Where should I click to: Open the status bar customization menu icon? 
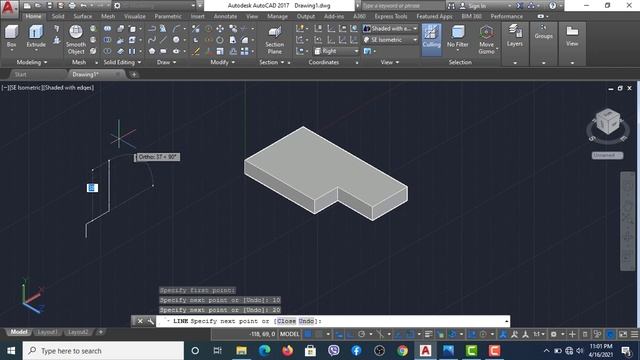[x=634, y=334]
